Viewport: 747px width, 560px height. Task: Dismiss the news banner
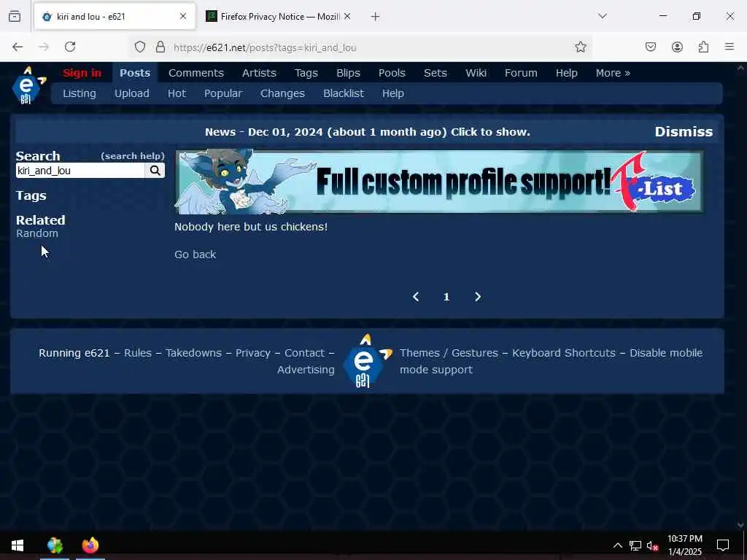pyautogui.click(x=683, y=132)
